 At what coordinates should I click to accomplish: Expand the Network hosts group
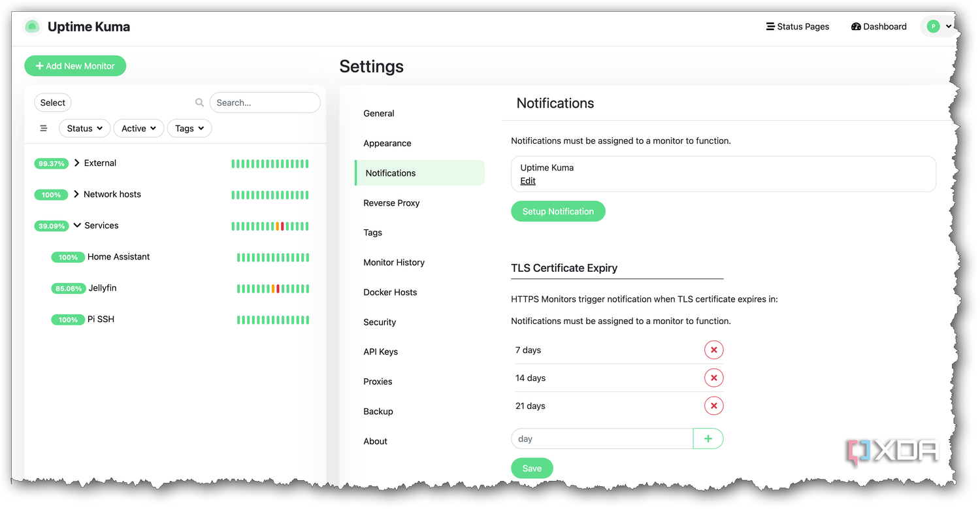77,195
